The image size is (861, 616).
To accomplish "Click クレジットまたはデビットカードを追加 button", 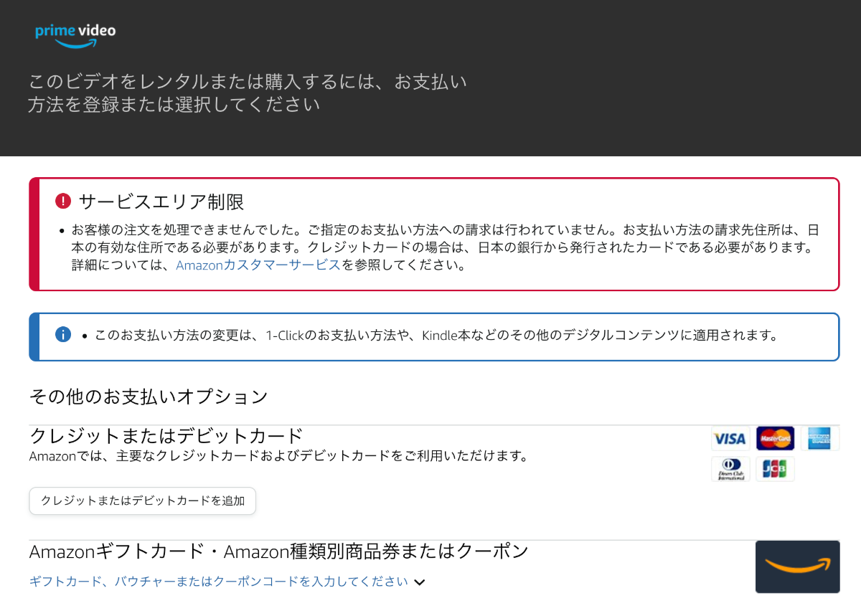I will pyautogui.click(x=143, y=501).
